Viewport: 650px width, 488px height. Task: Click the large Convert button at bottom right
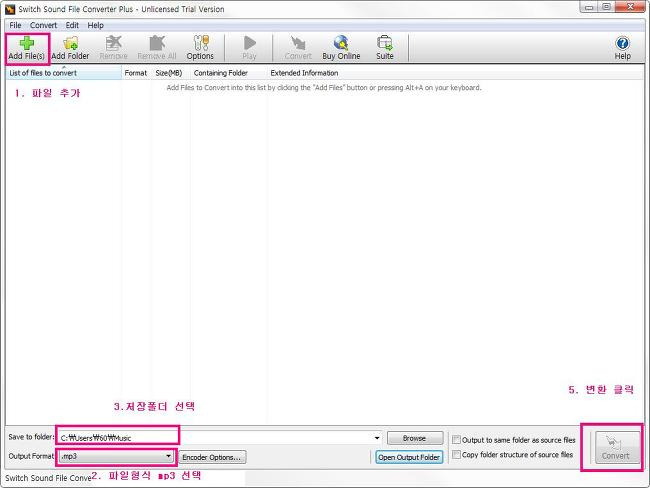click(616, 447)
